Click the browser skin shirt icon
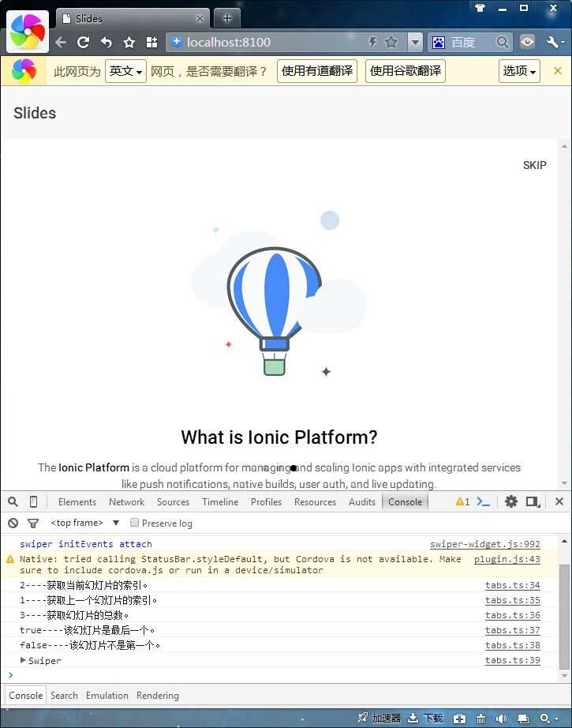Screen dimensions: 572x728 pyautogui.click(x=480, y=7)
